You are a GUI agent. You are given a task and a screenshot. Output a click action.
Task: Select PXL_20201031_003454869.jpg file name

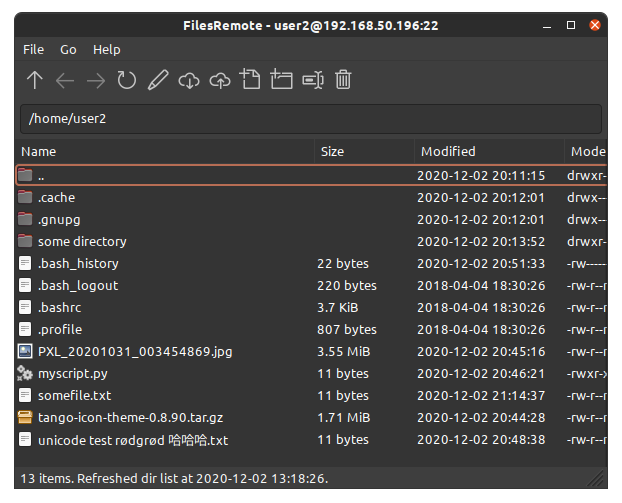pyautogui.click(x=135, y=351)
